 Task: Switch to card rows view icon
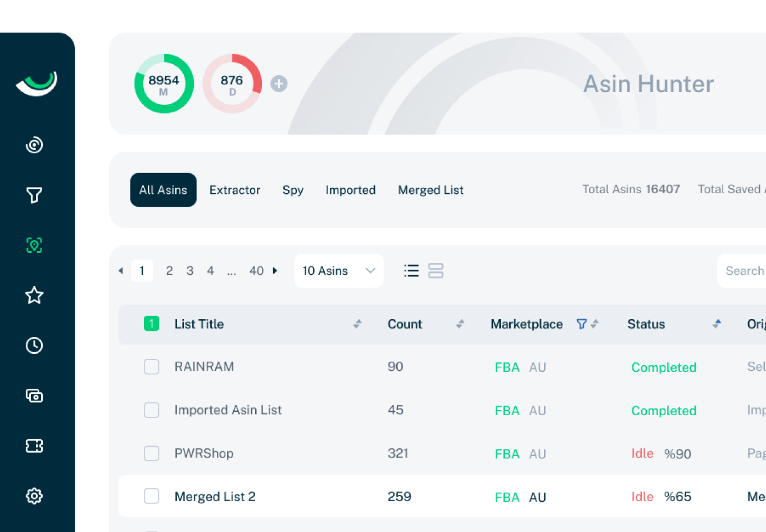436,271
